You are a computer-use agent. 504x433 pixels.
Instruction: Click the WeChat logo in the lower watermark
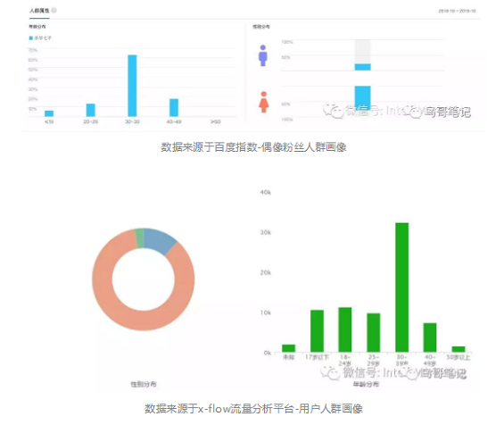click(330, 373)
